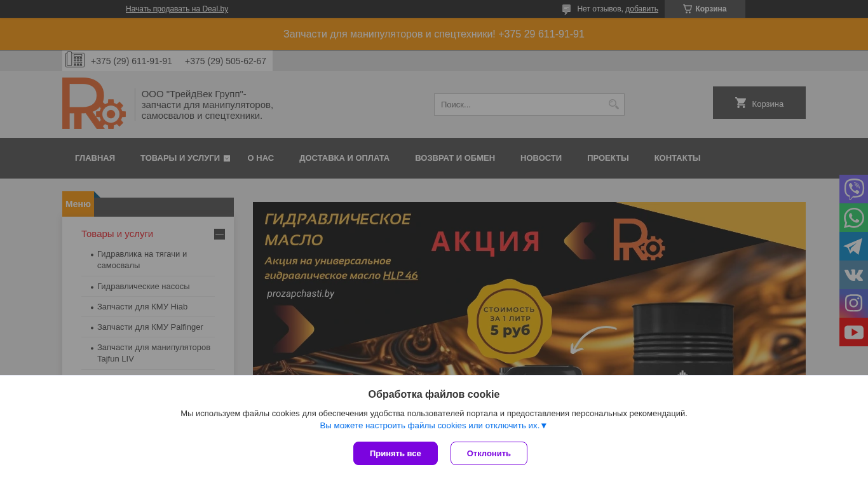Click the Принять все button

tap(395, 453)
